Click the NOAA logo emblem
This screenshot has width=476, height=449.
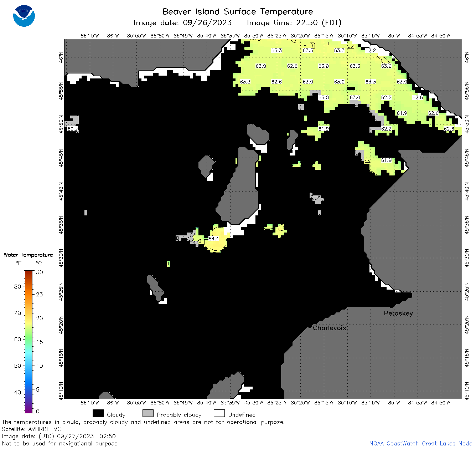point(24,16)
